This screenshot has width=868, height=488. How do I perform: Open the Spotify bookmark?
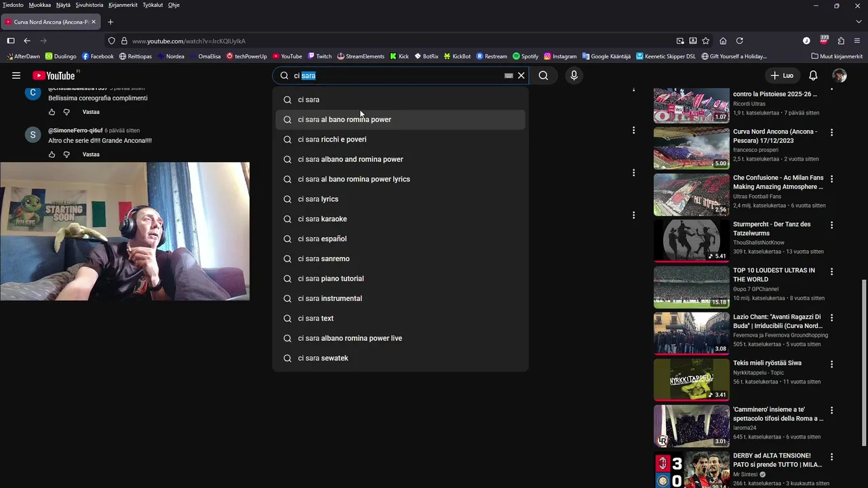(526, 56)
